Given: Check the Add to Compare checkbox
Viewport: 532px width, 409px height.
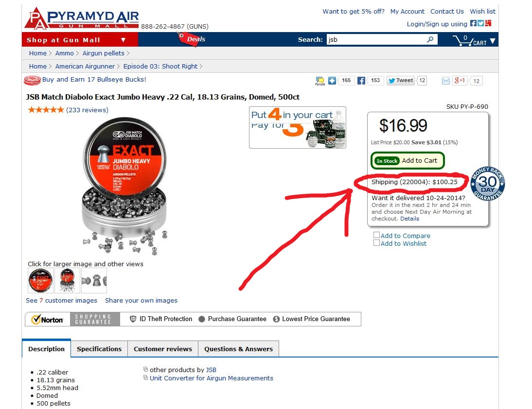Looking at the screenshot, I should coord(376,235).
